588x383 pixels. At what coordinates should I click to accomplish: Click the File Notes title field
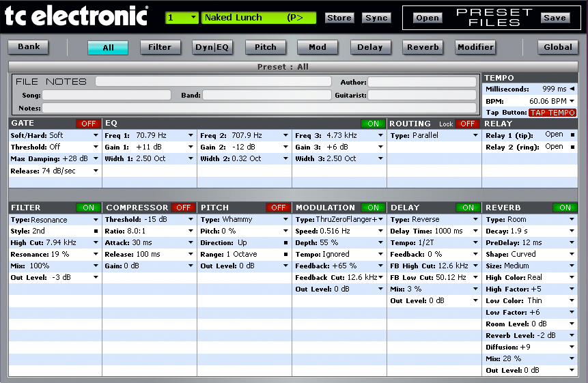(213, 81)
